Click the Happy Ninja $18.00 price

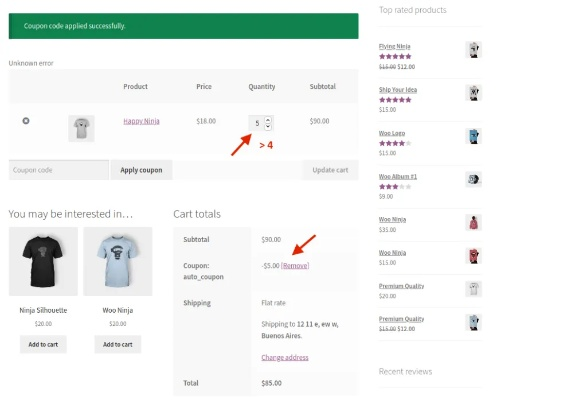tap(206, 121)
